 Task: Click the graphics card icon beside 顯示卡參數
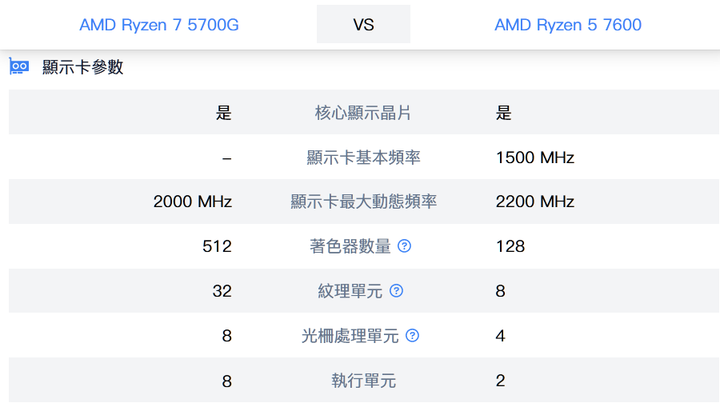(19, 67)
